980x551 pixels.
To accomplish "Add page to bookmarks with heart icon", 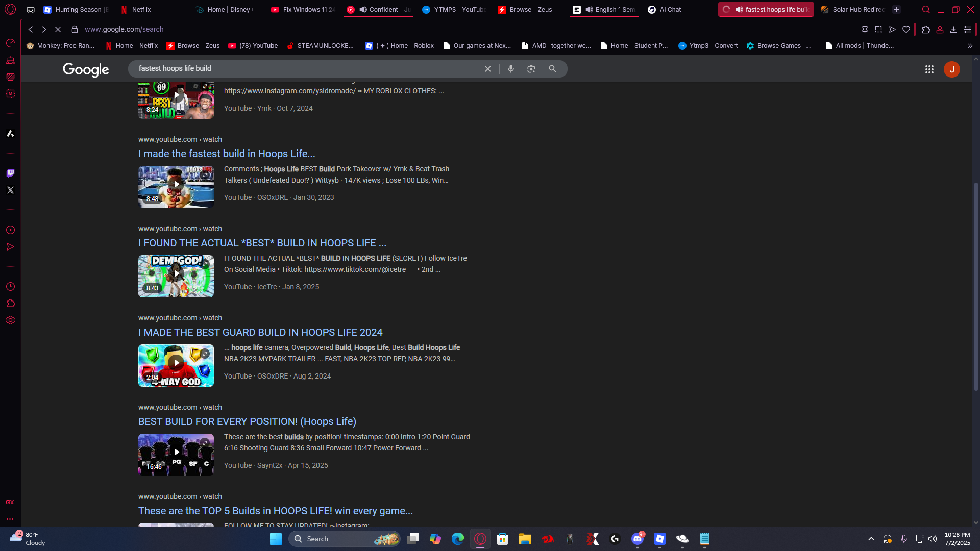I will click(x=906, y=30).
